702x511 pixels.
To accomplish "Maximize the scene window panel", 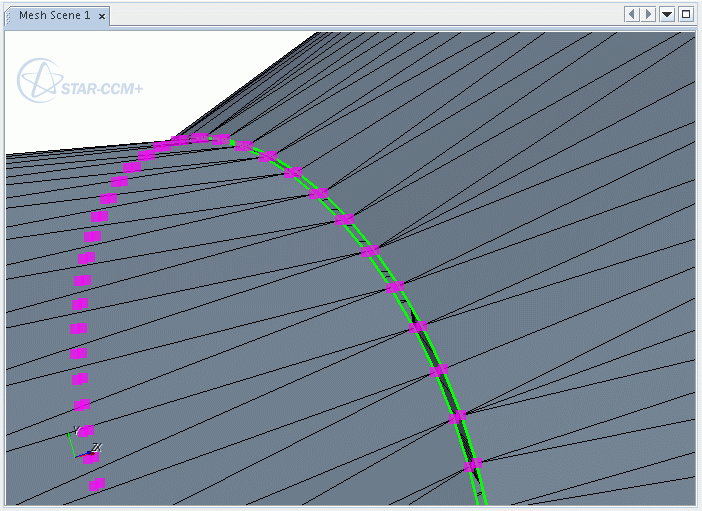I will (686, 14).
